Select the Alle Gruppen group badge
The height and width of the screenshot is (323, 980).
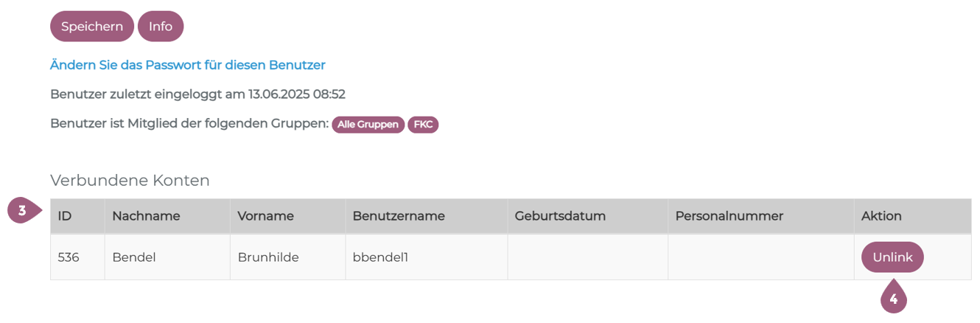coord(368,125)
